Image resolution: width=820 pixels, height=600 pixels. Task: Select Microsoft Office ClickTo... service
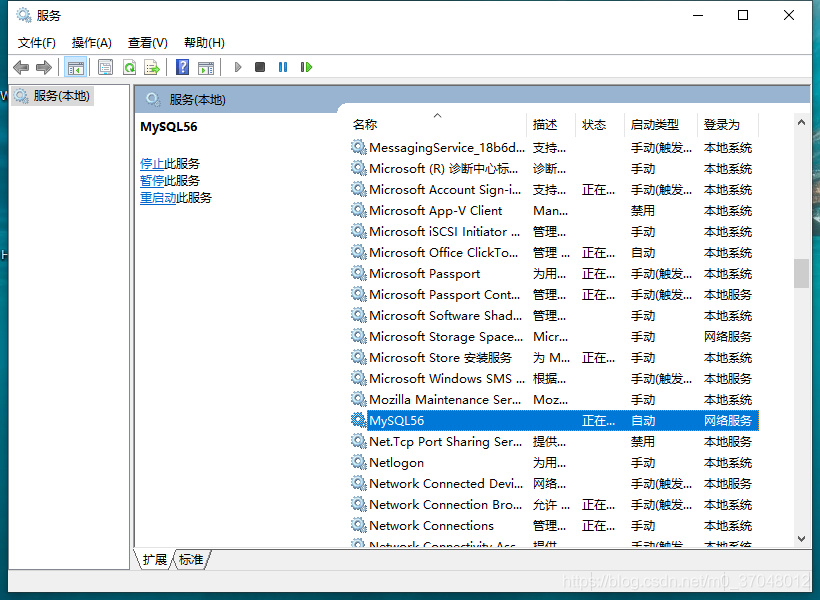554,252
